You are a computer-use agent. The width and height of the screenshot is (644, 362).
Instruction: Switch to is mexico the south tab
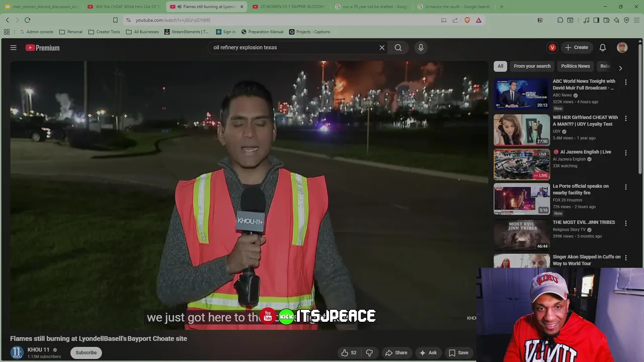[x=454, y=7]
